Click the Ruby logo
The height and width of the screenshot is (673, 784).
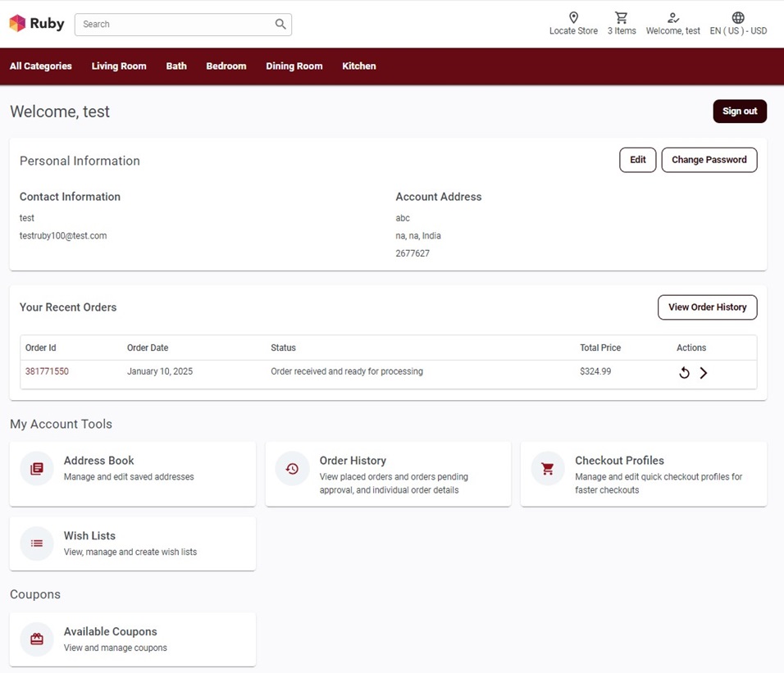point(37,24)
